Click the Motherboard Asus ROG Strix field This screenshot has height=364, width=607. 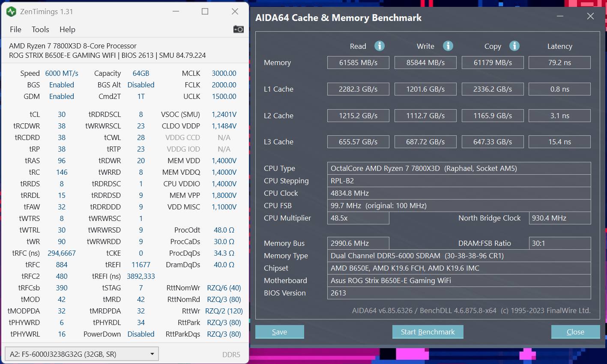point(459,280)
